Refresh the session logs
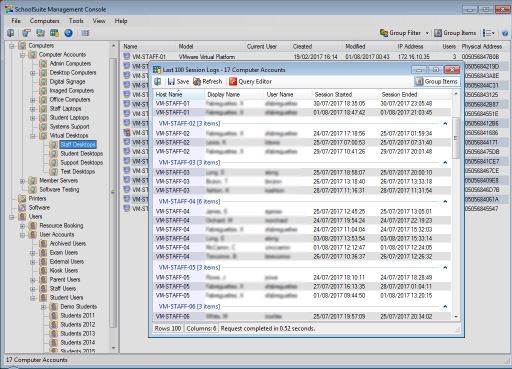The height and width of the screenshot is (369, 512). pyautogui.click(x=207, y=82)
